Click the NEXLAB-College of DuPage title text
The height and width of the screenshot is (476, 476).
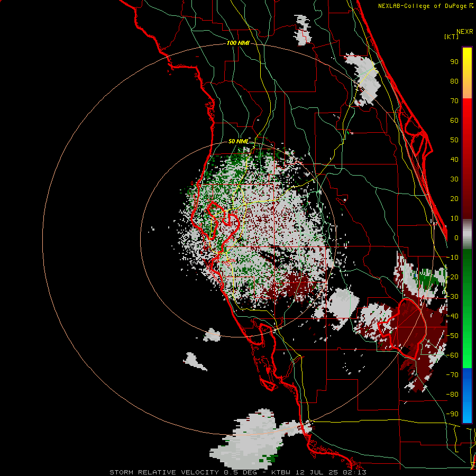[x=425, y=6]
